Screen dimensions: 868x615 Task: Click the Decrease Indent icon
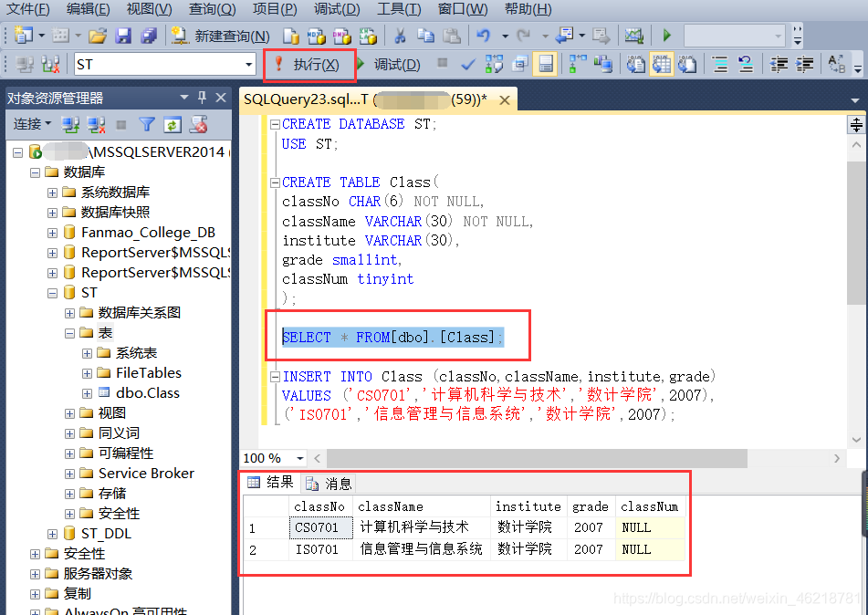pyautogui.click(x=779, y=65)
